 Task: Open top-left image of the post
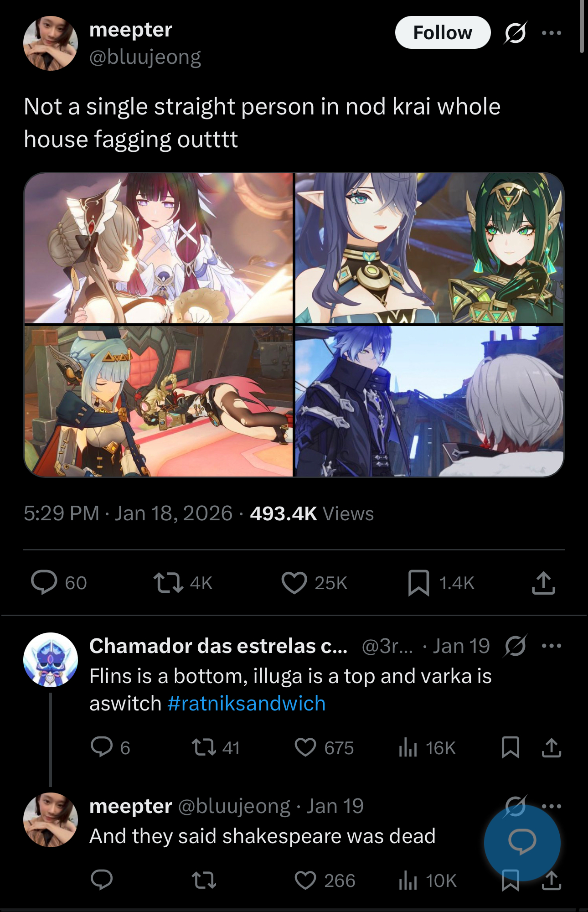tap(158, 248)
